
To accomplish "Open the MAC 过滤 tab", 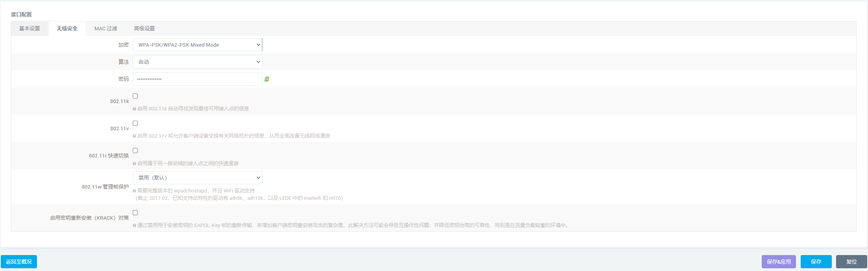I will (105, 28).
